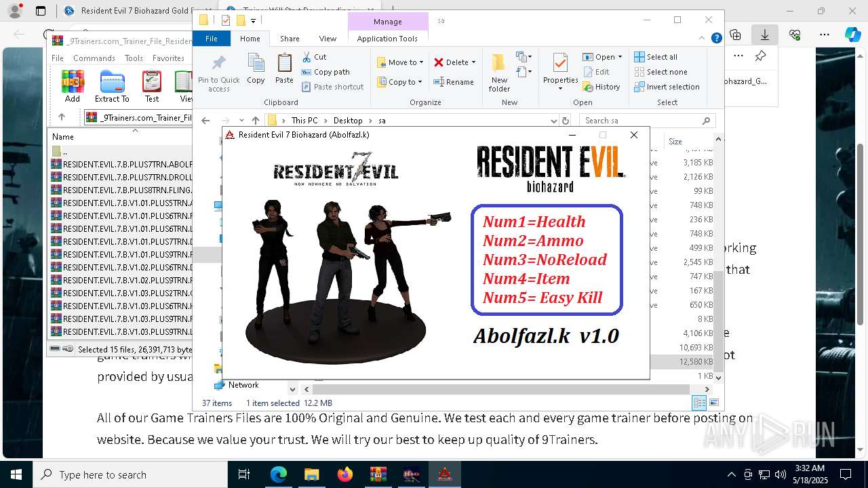Open WinRAR Favorites menu
Viewport: 868px width, 488px height.
(x=168, y=58)
